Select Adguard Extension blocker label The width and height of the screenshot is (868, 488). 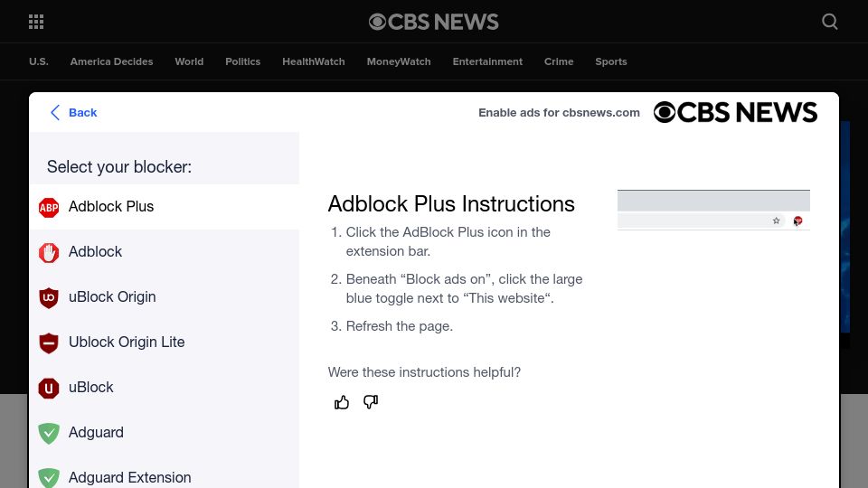[129, 477]
